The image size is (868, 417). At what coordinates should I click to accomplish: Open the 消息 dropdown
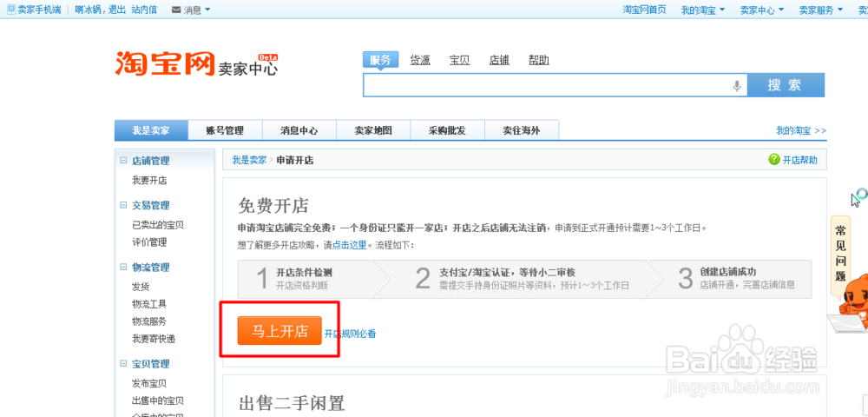197,10
